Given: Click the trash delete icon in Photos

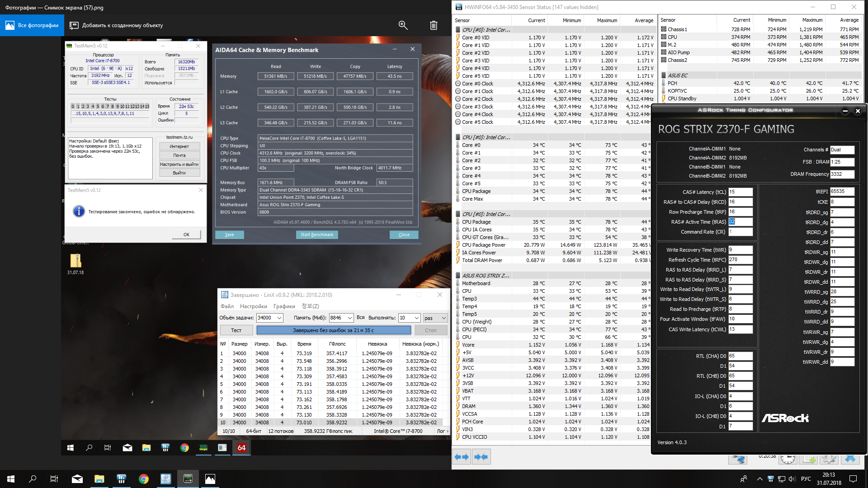Looking at the screenshot, I should (434, 25).
